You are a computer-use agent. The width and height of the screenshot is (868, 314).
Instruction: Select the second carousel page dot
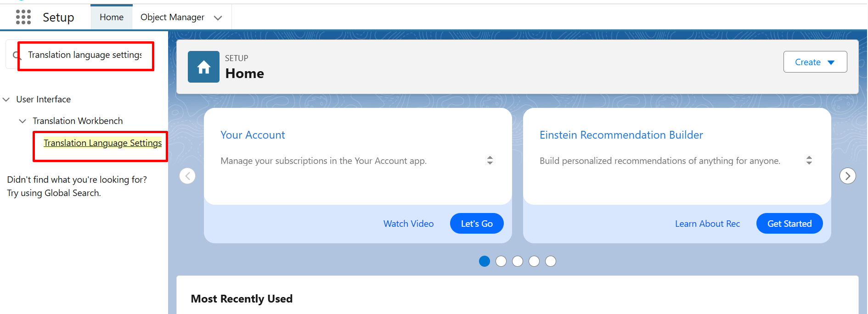501,261
